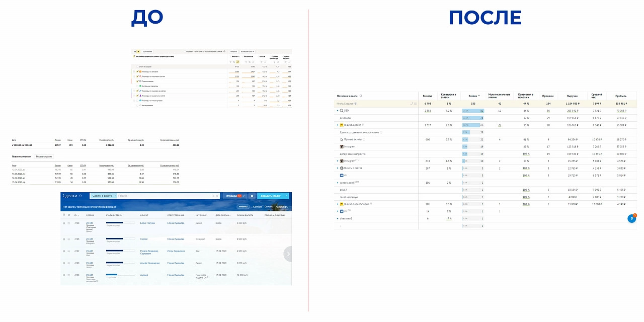The height and width of the screenshot is (322, 644).
Task: Switch to Календарь view in Сделки
Action: [x=282, y=207]
